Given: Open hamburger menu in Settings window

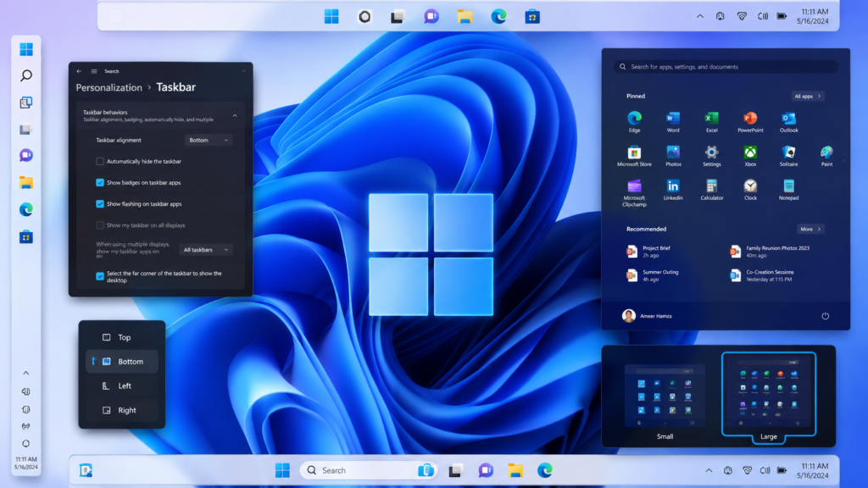Looking at the screenshot, I should pos(94,71).
